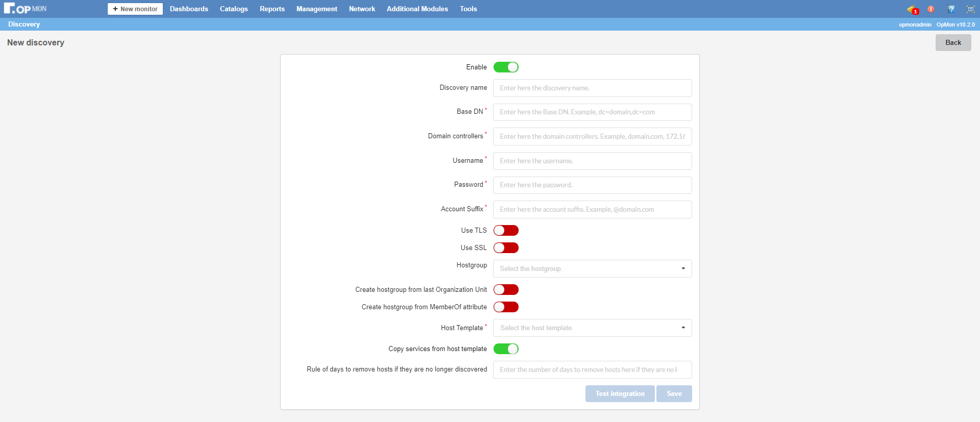Open the Tools menu

pos(468,9)
